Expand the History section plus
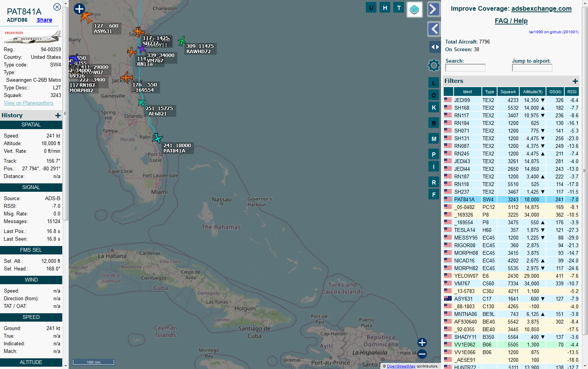The width and height of the screenshot is (588, 369). (x=58, y=115)
